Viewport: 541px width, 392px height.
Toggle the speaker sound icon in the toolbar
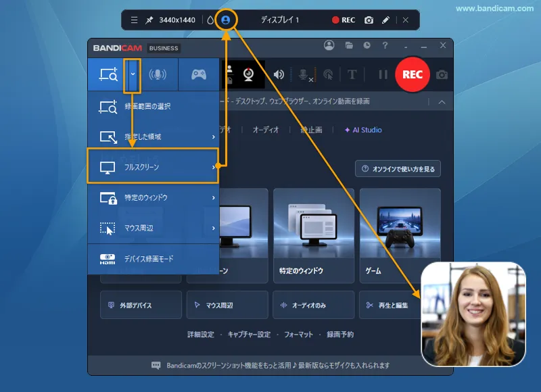click(279, 74)
